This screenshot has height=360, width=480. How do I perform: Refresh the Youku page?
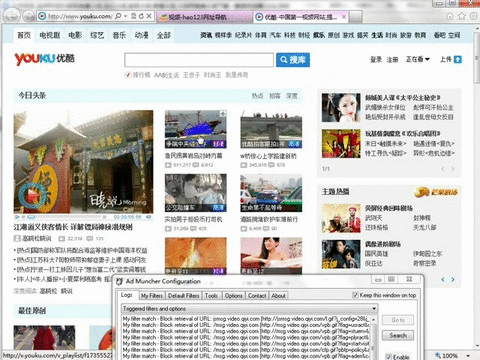click(x=141, y=16)
